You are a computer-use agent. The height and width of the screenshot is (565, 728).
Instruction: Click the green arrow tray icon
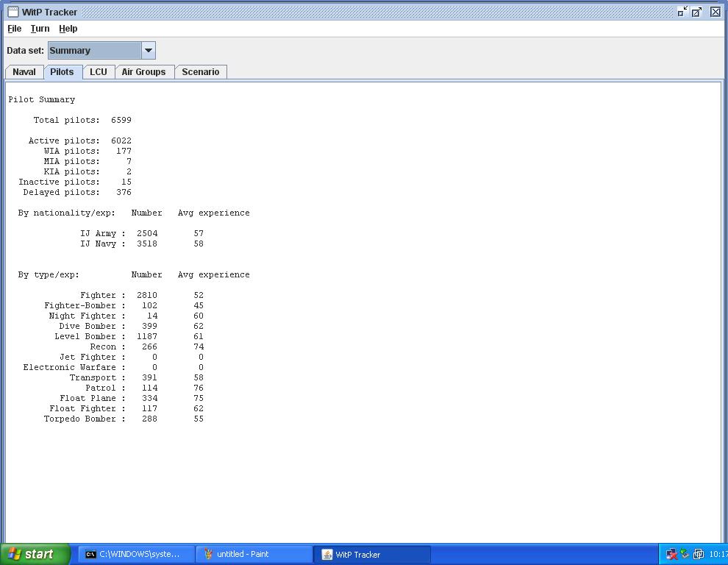(x=685, y=554)
